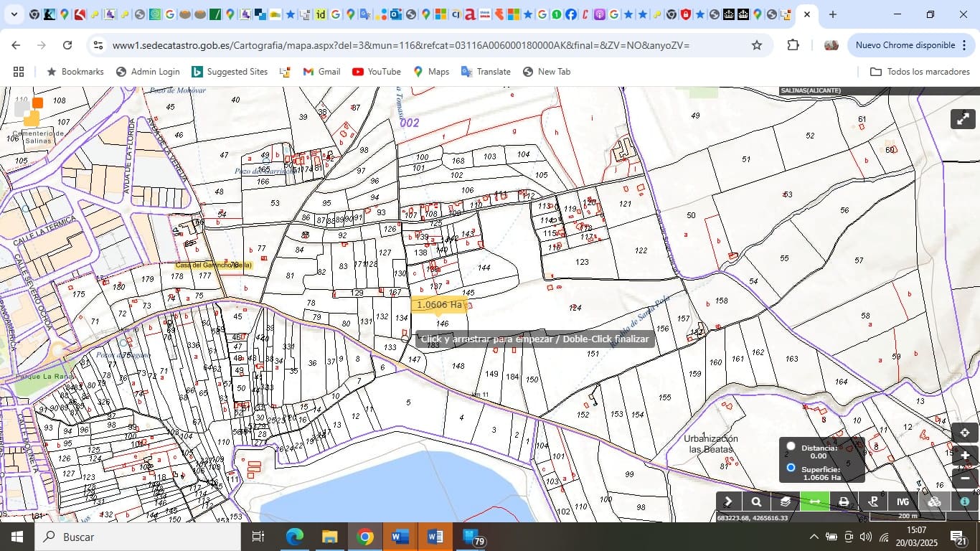This screenshot has height=551, width=980.
Task: Click the IVG toolbar button
Action: click(903, 502)
